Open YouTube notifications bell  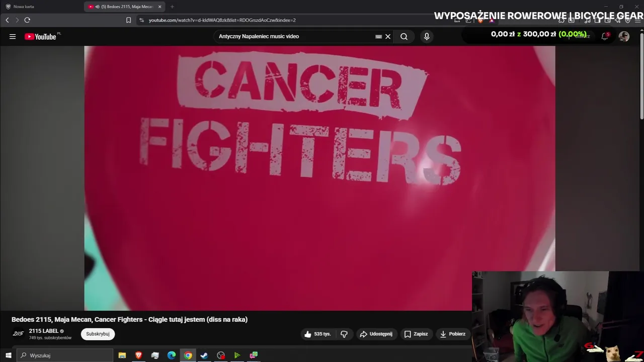pos(605,36)
